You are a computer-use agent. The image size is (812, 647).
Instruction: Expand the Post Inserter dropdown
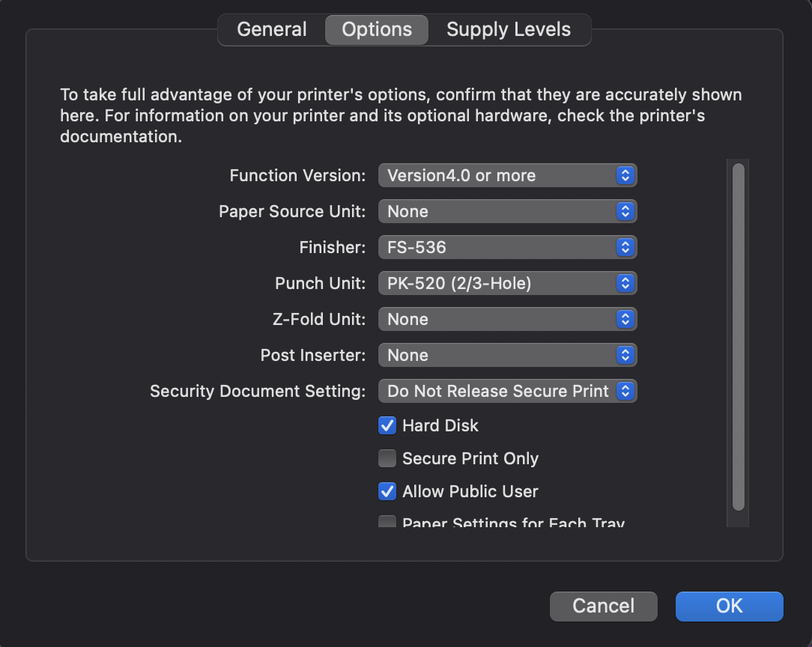[506, 356]
